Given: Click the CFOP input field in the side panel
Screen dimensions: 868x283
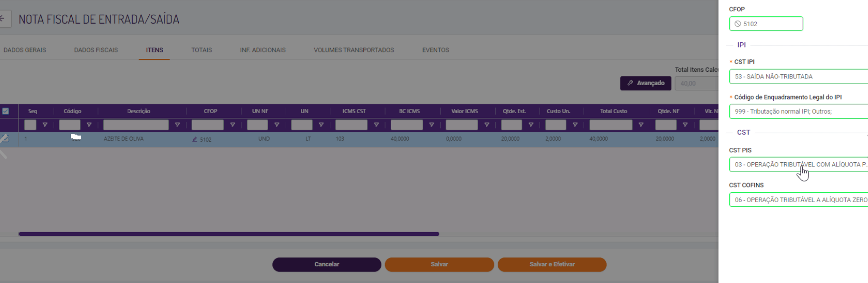Looking at the screenshot, I should point(766,24).
